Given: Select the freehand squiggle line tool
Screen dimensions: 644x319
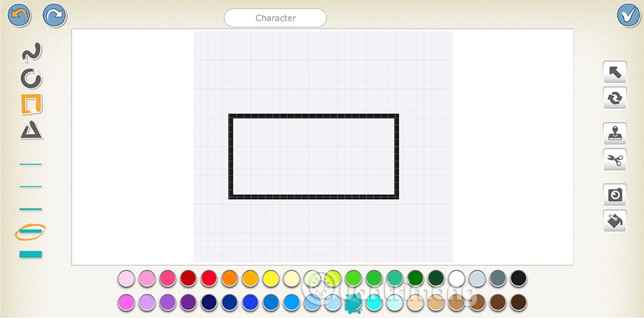Looking at the screenshot, I should [x=31, y=53].
